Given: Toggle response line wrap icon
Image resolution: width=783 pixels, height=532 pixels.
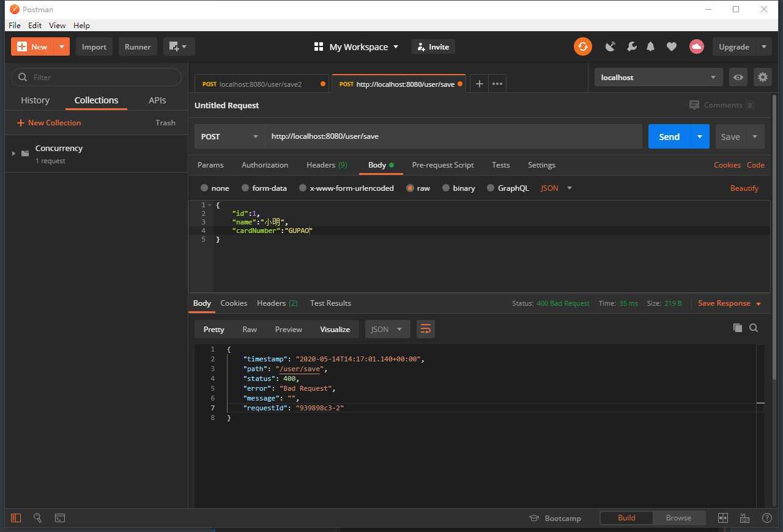Looking at the screenshot, I should [x=425, y=329].
